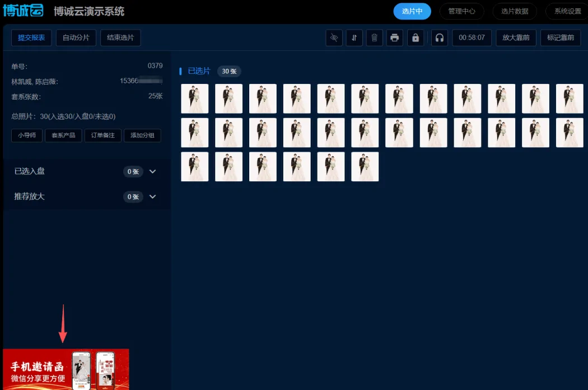Image resolution: width=588 pixels, height=390 pixels.
Task: Click the 自动分片 button
Action: tap(76, 38)
